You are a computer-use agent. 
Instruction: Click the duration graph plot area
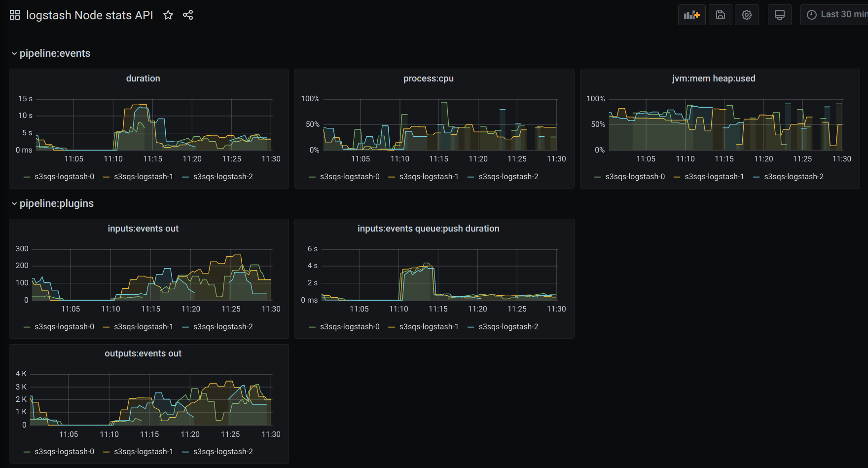tap(153, 124)
